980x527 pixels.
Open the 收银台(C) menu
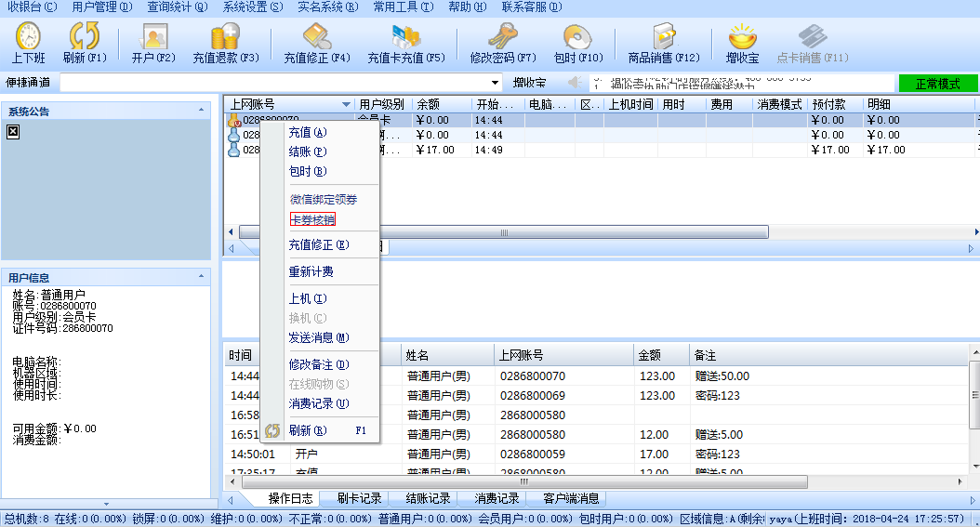tap(32, 7)
